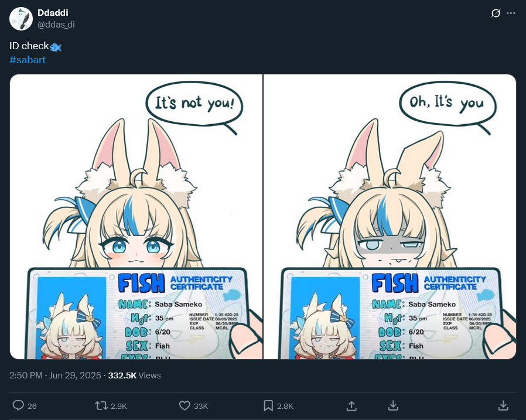Open the 26 replies count

tap(32, 407)
